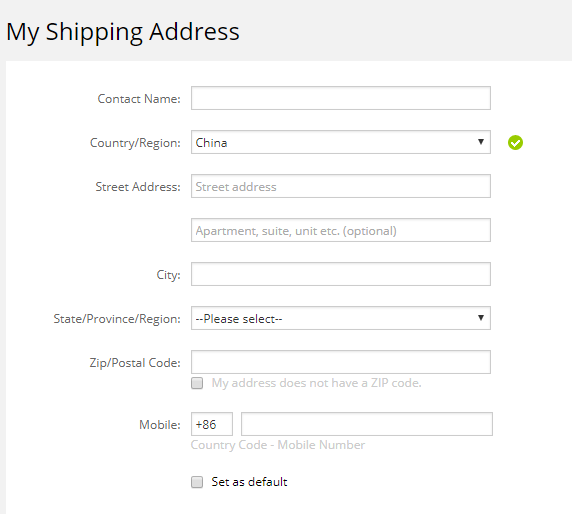Click into the Street address field
The width and height of the screenshot is (572, 514).
pos(341,186)
